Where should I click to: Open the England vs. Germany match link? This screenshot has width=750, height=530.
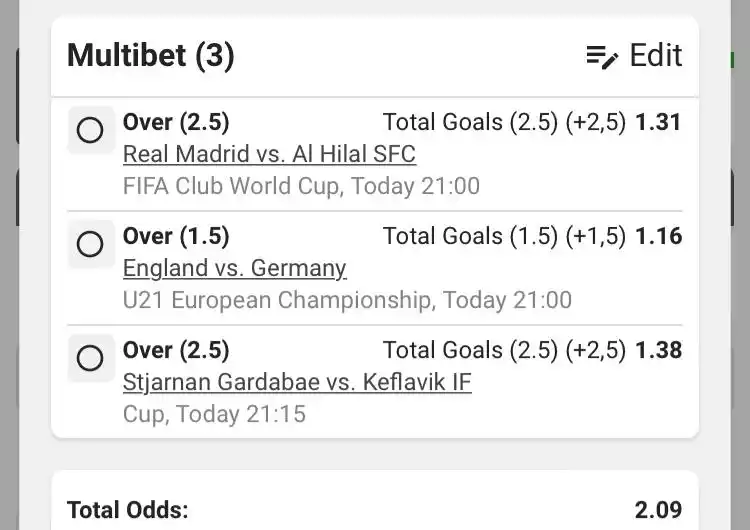234,268
